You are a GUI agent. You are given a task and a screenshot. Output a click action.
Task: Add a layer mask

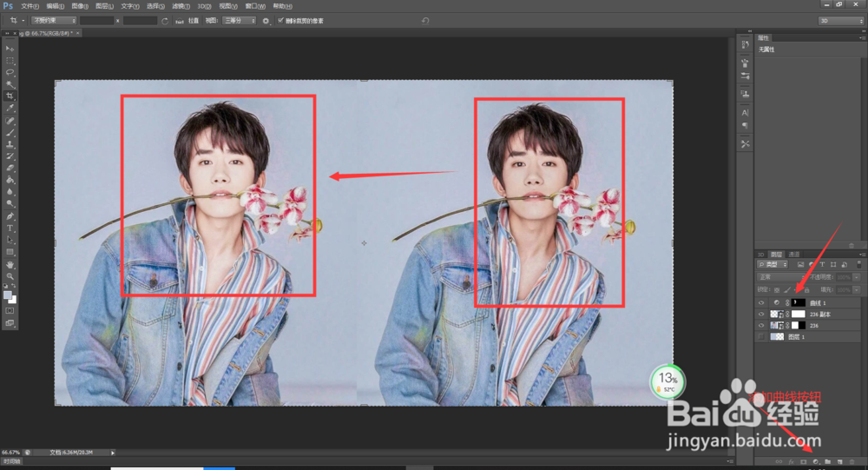(x=803, y=461)
